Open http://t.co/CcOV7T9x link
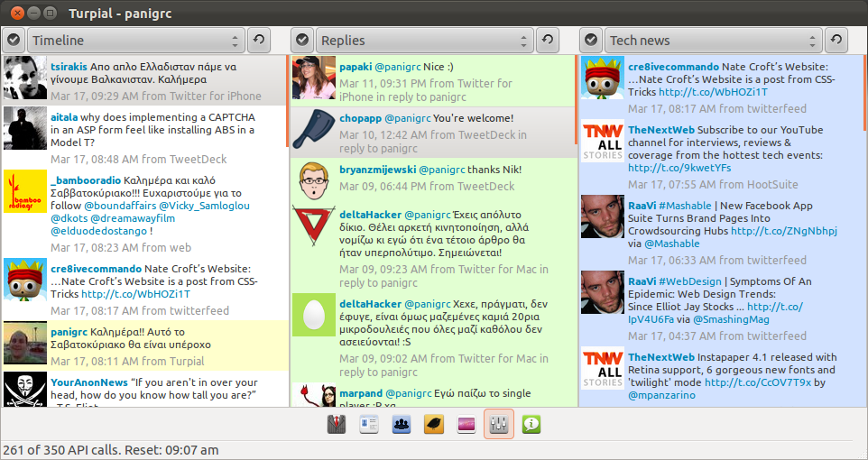The width and height of the screenshot is (868, 460). (758, 382)
